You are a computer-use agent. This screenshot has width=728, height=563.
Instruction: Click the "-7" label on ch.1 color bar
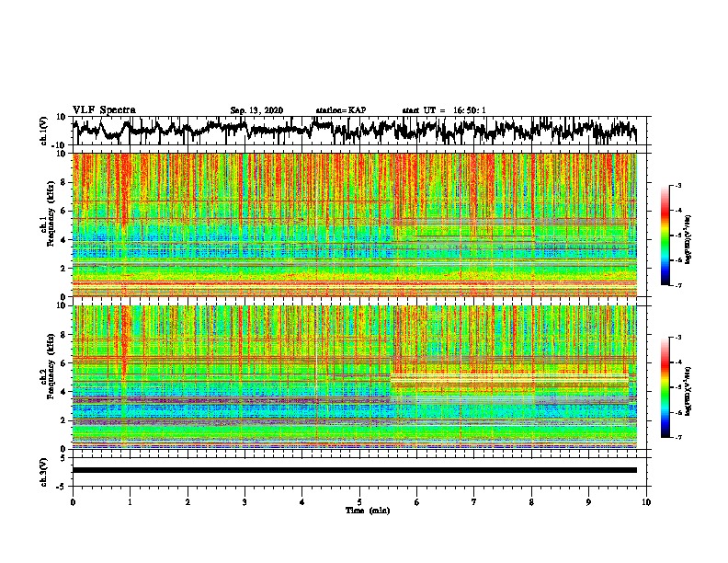[677, 285]
